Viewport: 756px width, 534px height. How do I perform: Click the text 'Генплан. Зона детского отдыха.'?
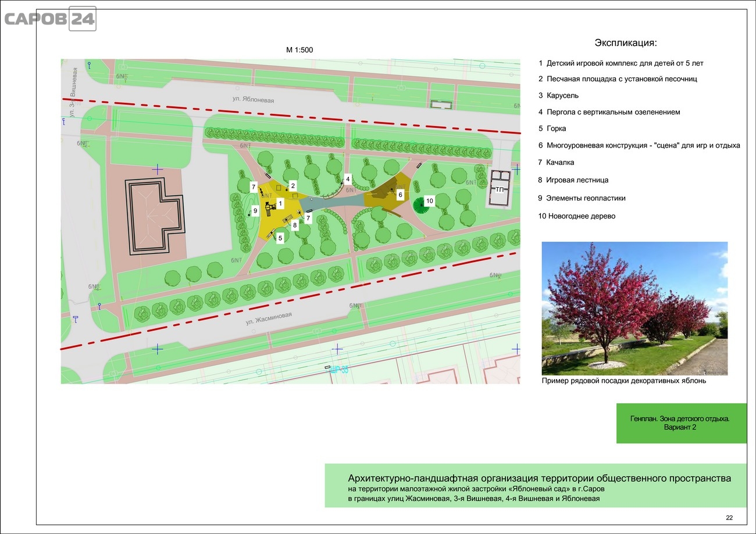click(x=679, y=418)
